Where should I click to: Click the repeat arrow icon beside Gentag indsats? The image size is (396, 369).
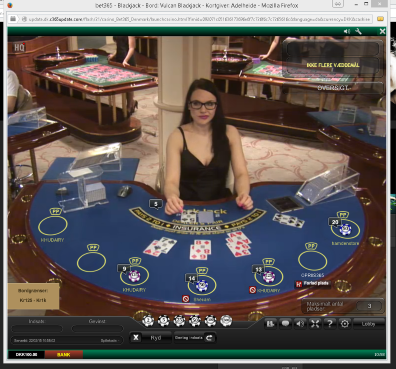(209, 338)
